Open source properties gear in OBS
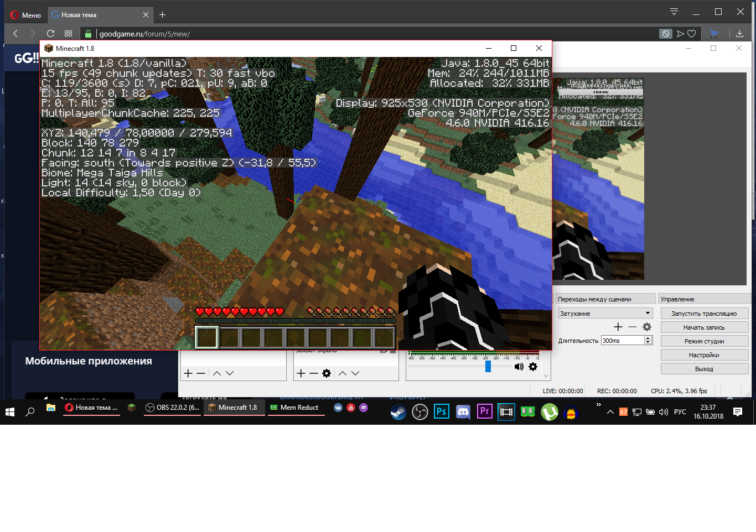This screenshot has height=532, width=756. 327,373
